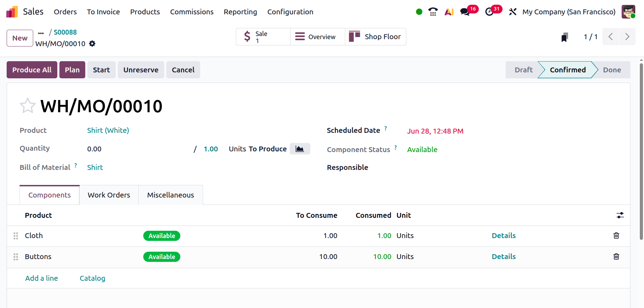Grab the Cloth row drag handle

tap(16, 236)
